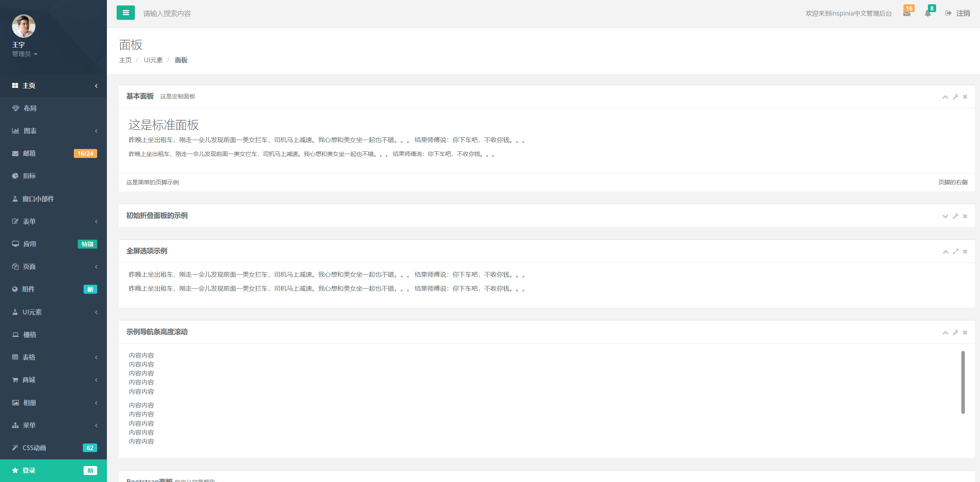Expand the UI元素 submenu arrow
The height and width of the screenshot is (482, 980).
tap(96, 312)
